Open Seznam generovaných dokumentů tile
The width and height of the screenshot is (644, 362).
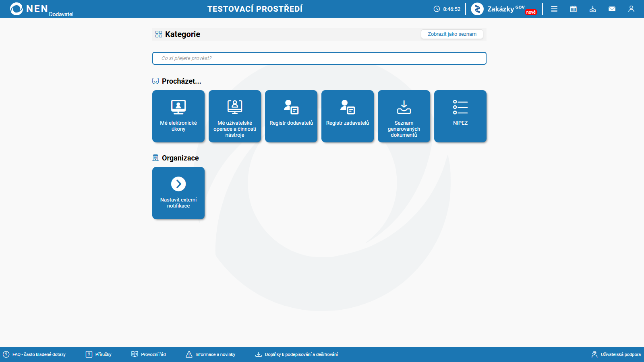404,116
